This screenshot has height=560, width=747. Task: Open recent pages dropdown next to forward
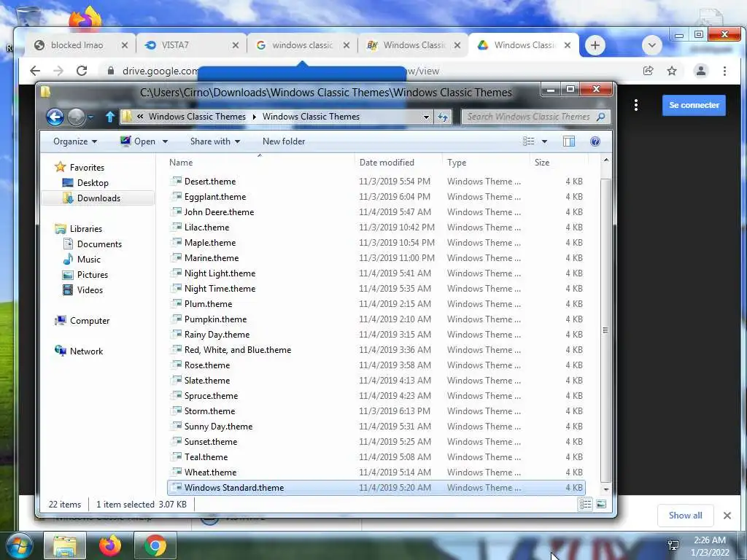click(90, 117)
